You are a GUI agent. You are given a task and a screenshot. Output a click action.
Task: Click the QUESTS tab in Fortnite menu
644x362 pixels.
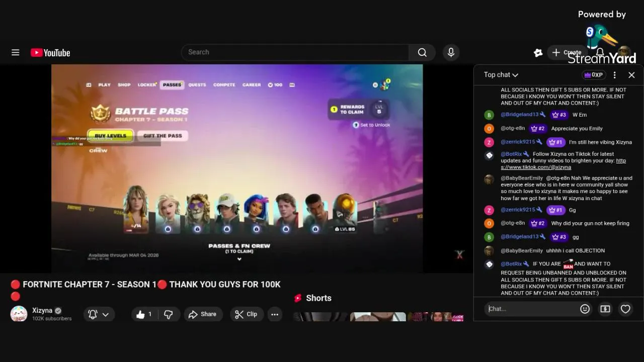pos(197,85)
